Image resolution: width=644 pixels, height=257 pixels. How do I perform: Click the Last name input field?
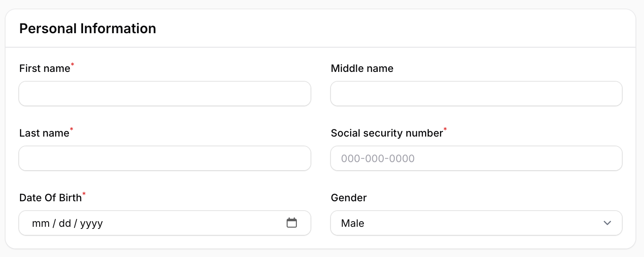[165, 158]
